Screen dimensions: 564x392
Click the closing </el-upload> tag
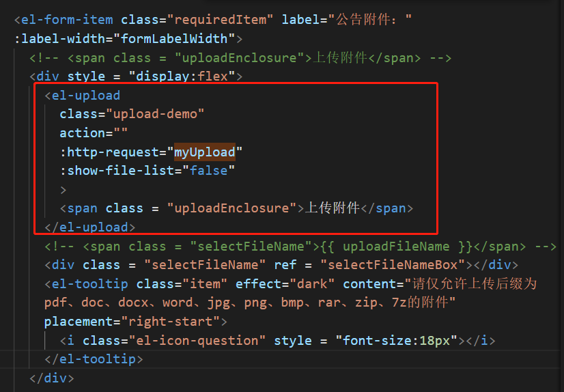point(90,227)
